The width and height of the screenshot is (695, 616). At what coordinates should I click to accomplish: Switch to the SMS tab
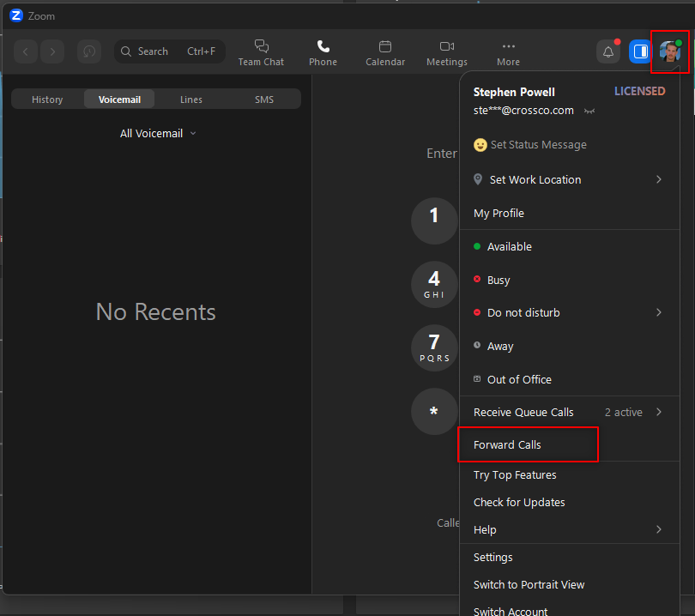264,100
